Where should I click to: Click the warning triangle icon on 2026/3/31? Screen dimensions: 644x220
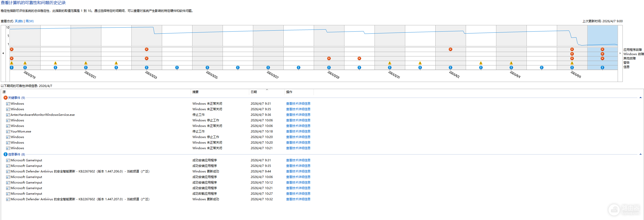pos(390,63)
